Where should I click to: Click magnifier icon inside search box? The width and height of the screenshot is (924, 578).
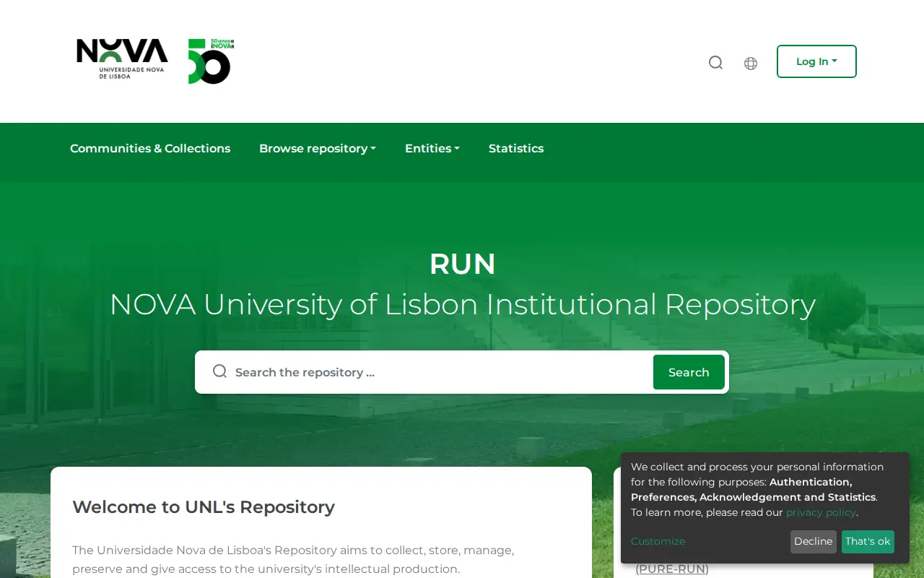click(x=220, y=371)
